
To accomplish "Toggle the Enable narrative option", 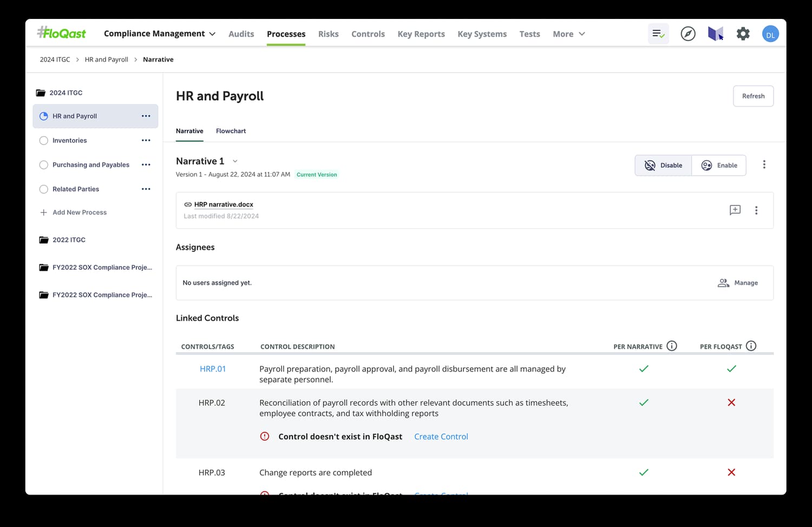I will tap(719, 165).
